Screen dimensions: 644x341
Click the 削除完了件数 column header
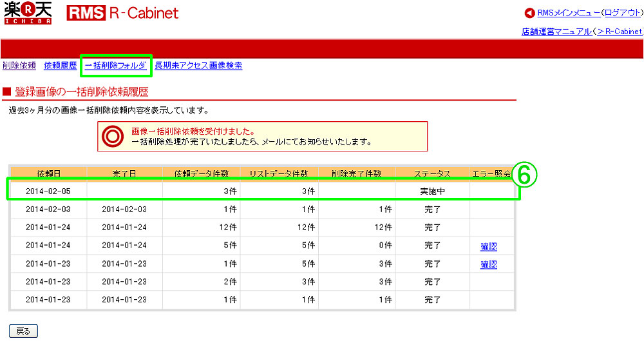click(357, 173)
